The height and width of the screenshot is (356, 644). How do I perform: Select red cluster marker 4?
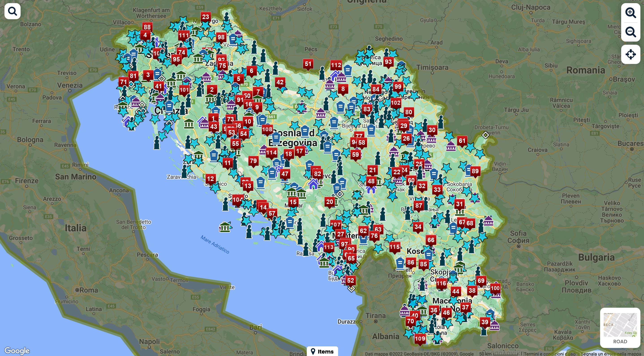click(x=145, y=36)
